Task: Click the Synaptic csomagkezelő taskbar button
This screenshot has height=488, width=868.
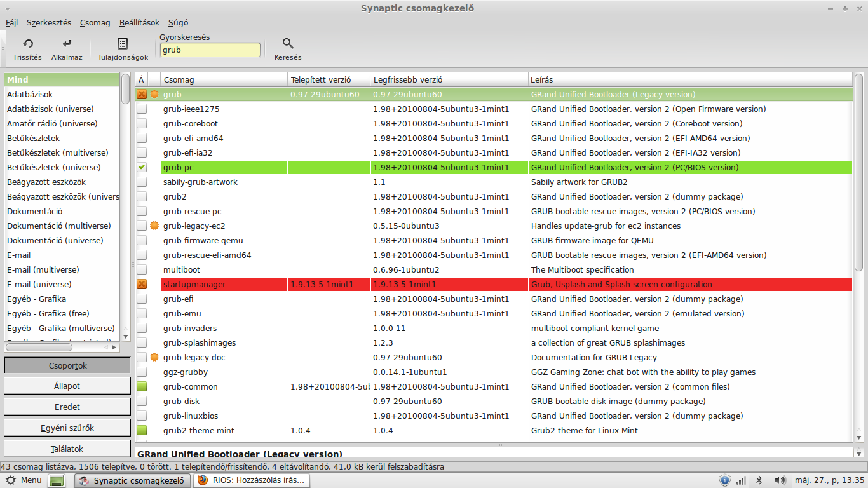Action: point(133,480)
